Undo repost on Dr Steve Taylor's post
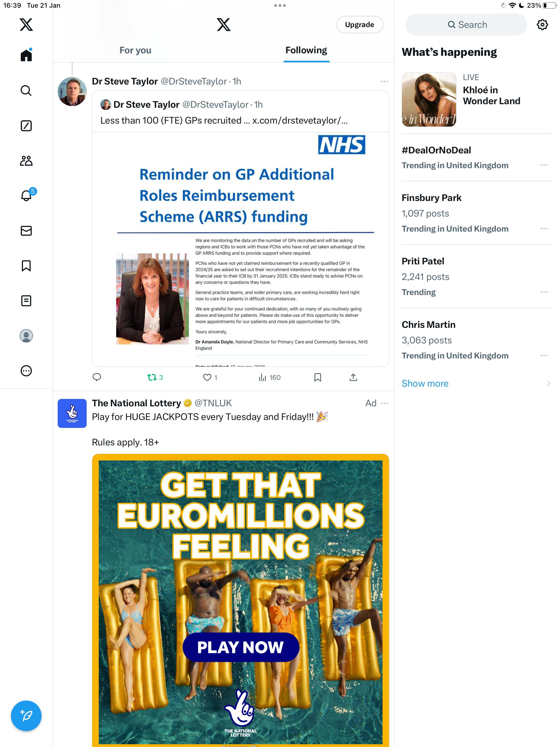The height and width of the screenshot is (747, 560). tap(155, 378)
